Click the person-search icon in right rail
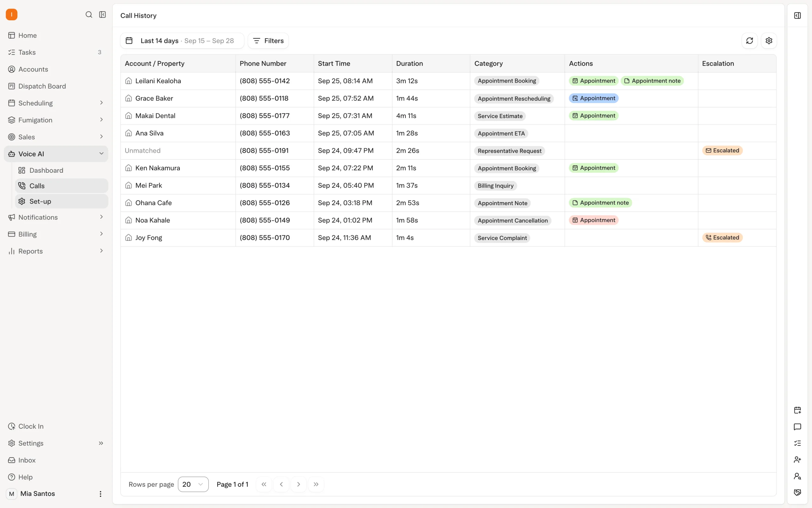Viewport: 812px width, 508px height. 797,476
